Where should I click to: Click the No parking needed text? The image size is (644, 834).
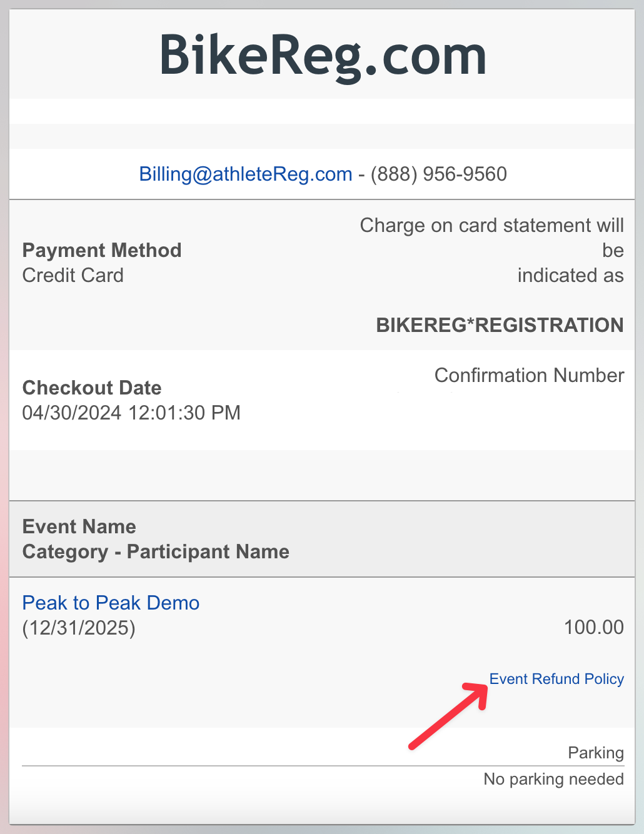point(554,779)
